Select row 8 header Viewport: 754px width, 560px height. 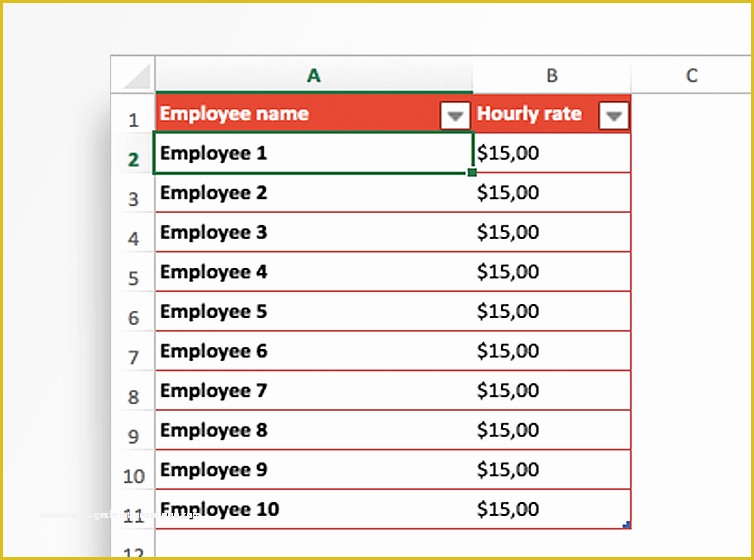click(x=133, y=390)
